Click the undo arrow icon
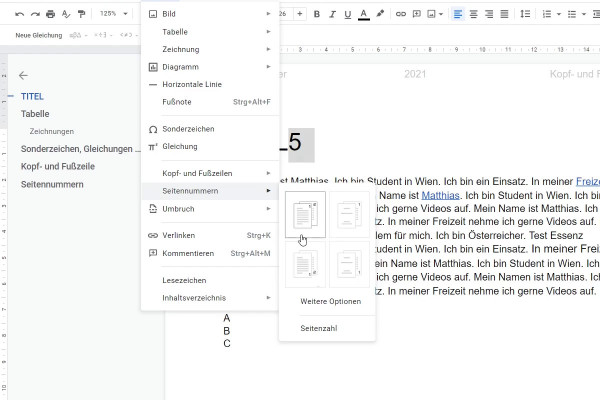Image resolution: width=600 pixels, height=400 pixels. (20, 14)
